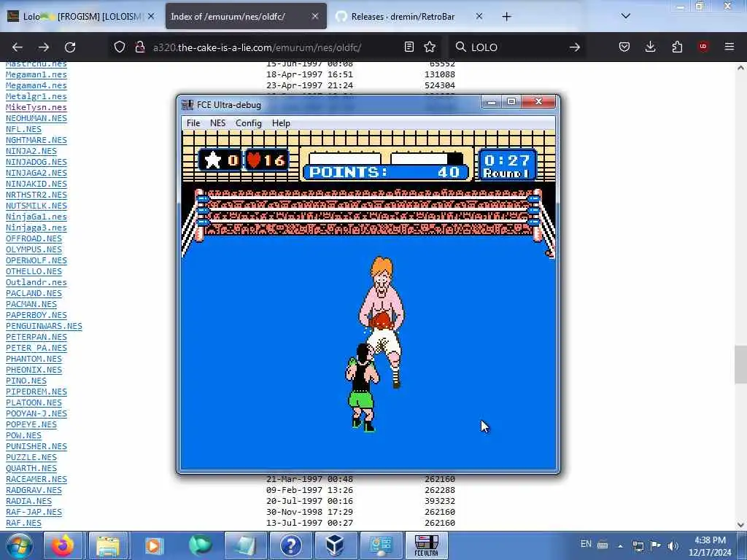747x560 pixels.
Task: Open the Metalgr1.nes link
Action: click(x=36, y=97)
